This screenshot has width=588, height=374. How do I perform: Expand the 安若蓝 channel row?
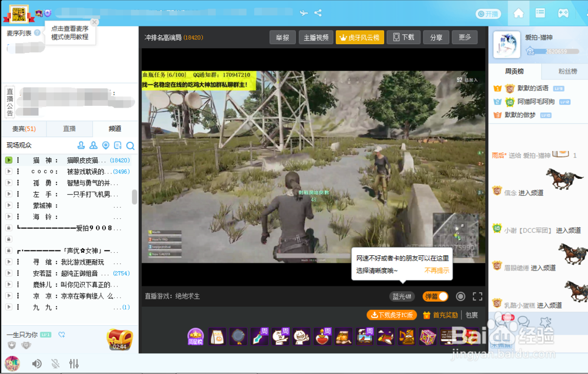click(x=9, y=273)
